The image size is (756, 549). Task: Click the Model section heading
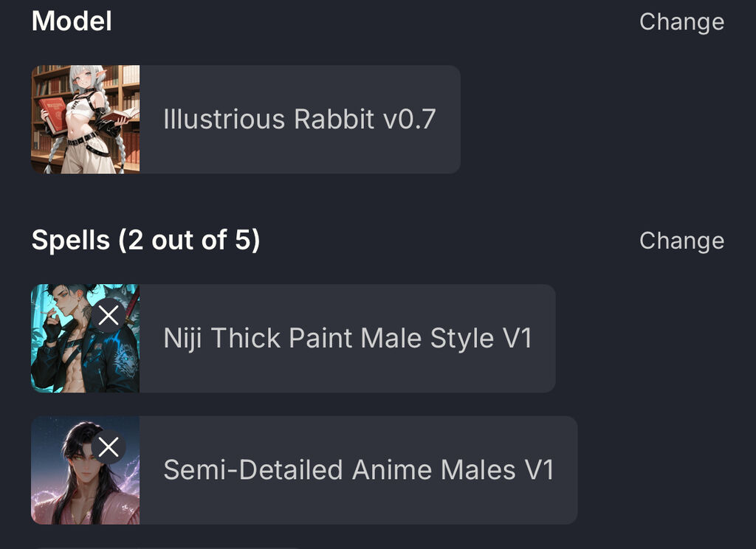[72, 21]
